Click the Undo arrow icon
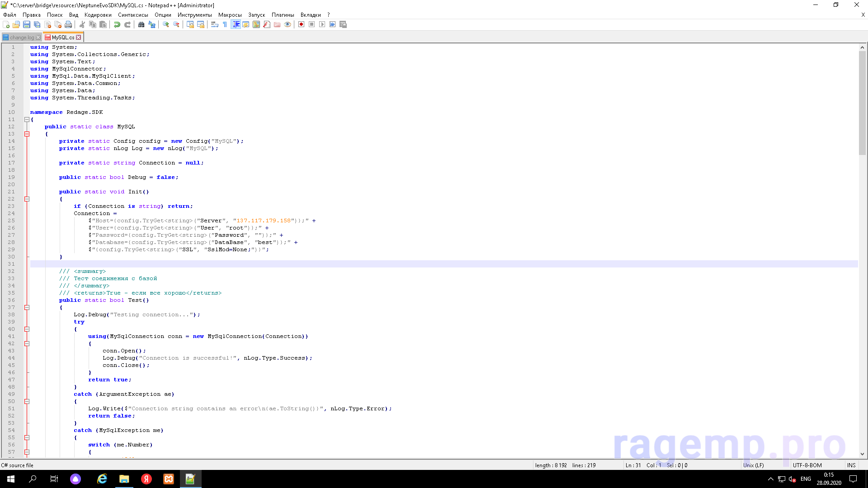868x488 pixels. [x=117, y=24]
